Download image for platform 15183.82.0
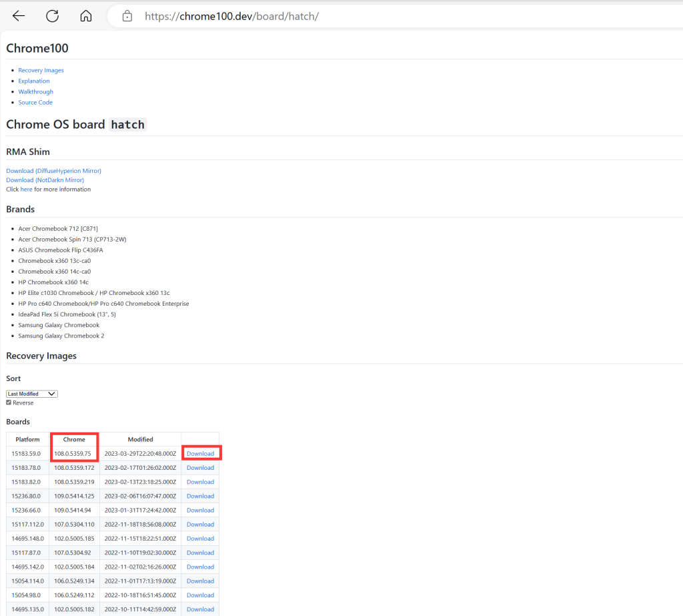The height and width of the screenshot is (616, 683). [200, 482]
